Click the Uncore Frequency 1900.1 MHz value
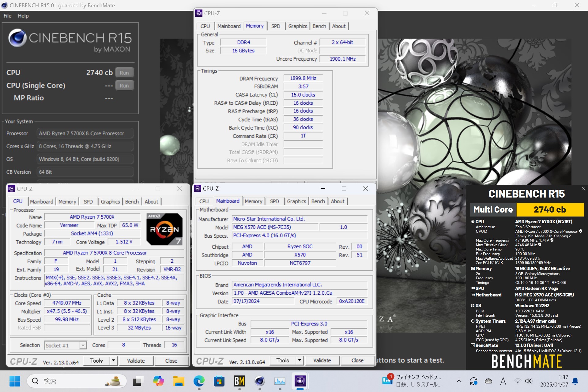The height and width of the screenshot is (392, 588). (x=343, y=59)
